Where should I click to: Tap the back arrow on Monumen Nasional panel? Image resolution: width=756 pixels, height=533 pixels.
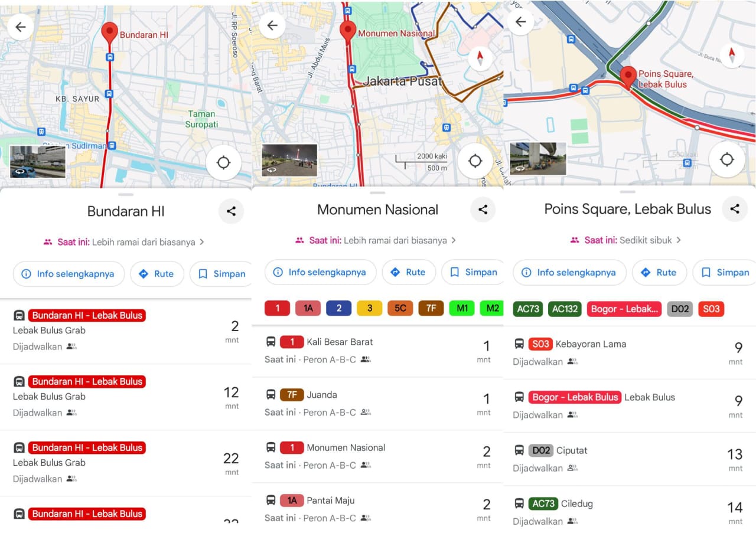pos(272,25)
